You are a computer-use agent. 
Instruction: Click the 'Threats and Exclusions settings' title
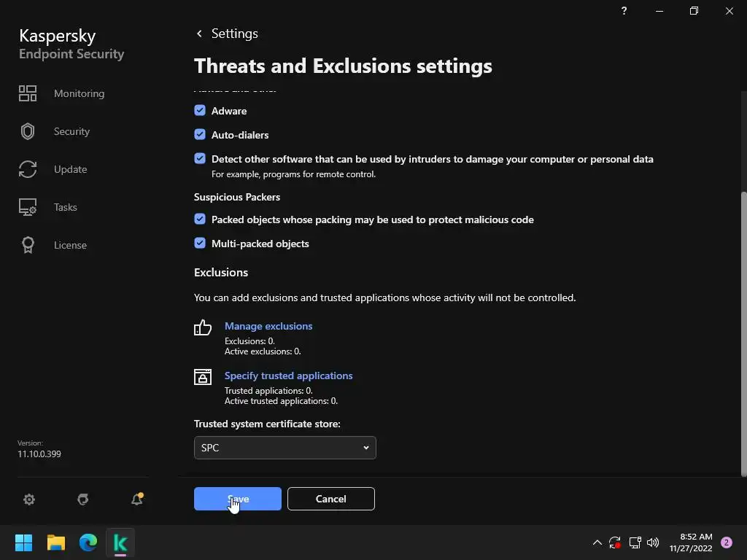[x=343, y=66]
